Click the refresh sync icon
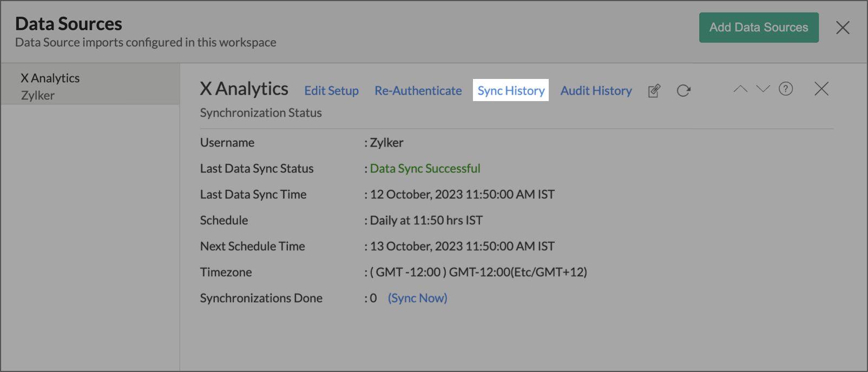This screenshot has height=372, width=868. (683, 90)
